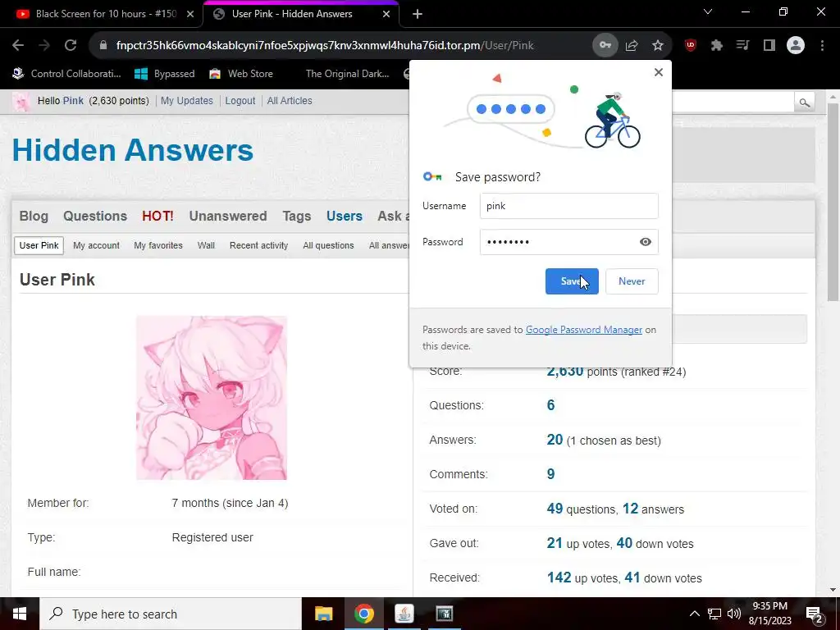The image size is (840, 630).
Task: Click the lock icon in address bar
Action: 103,46
